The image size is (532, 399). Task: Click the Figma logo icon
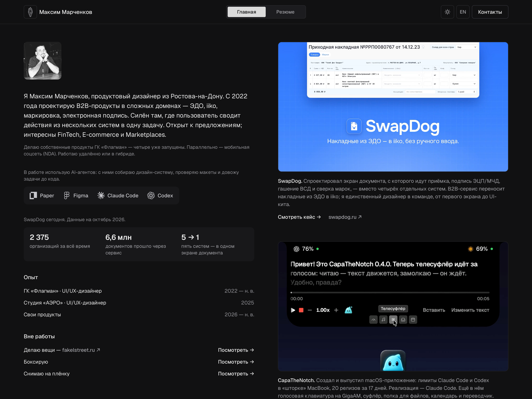(x=67, y=195)
